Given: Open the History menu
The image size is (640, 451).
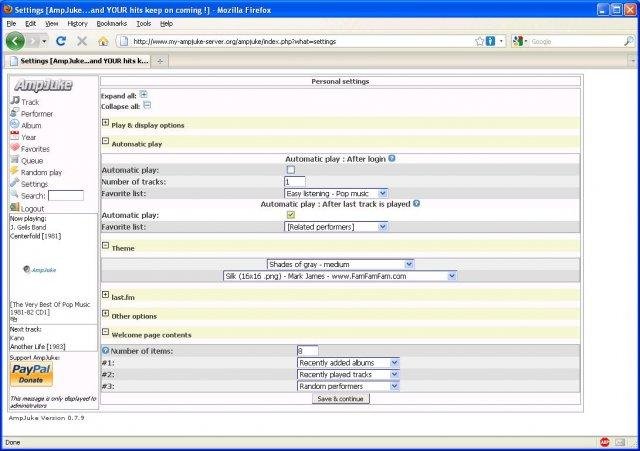Looking at the screenshot, I should point(77,22).
